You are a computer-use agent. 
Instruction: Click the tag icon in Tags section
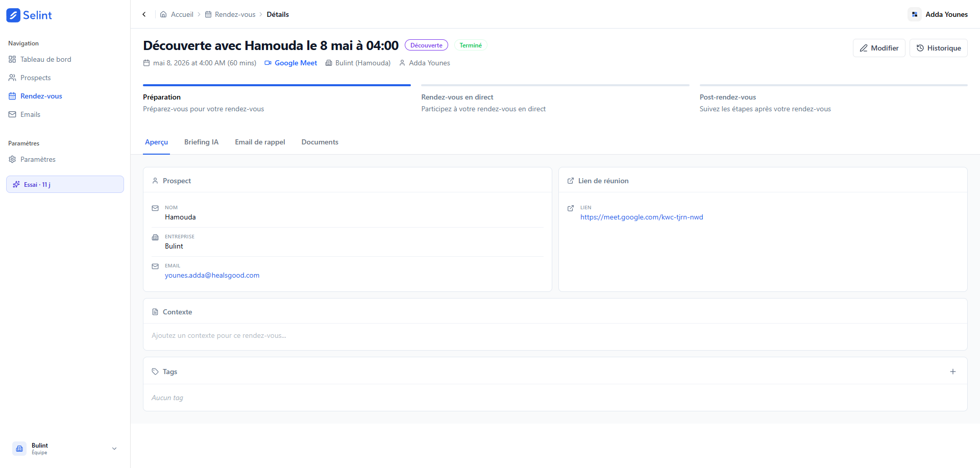coord(155,372)
